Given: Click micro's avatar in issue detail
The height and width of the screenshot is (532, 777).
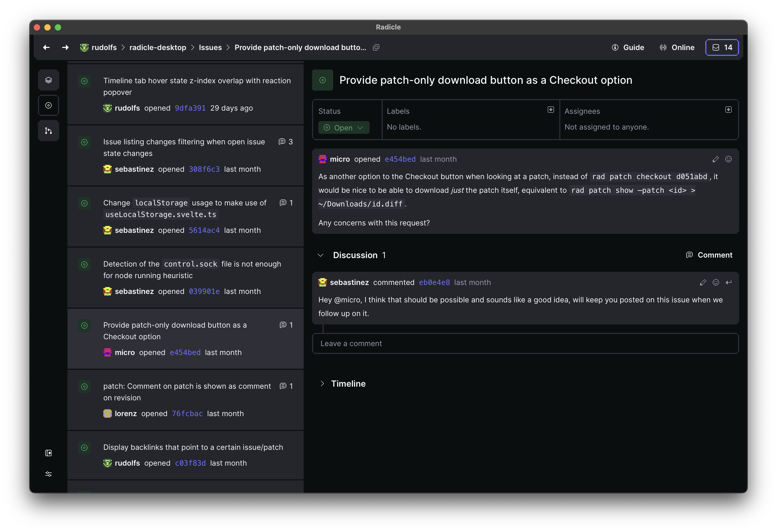Looking at the screenshot, I should tap(323, 159).
